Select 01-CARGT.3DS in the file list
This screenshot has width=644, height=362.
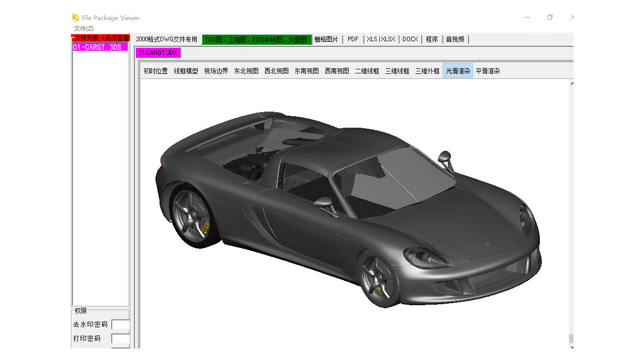point(97,47)
